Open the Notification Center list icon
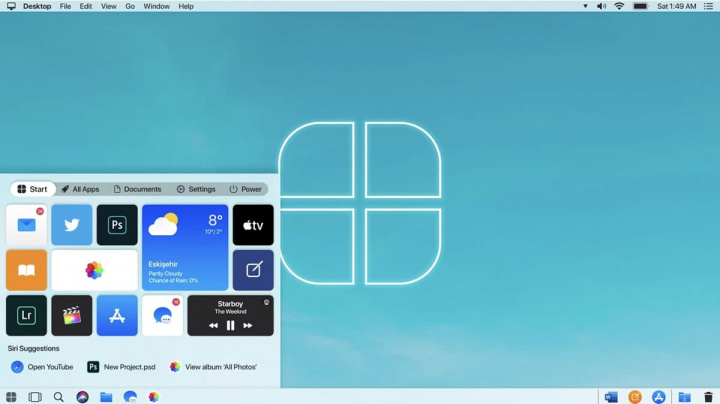 pyautogui.click(x=708, y=6)
